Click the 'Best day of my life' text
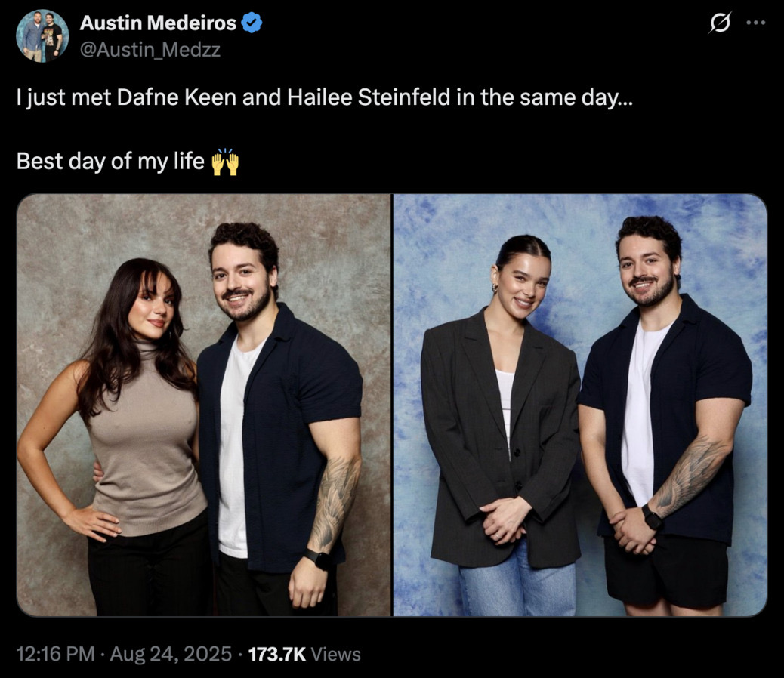 (110, 162)
